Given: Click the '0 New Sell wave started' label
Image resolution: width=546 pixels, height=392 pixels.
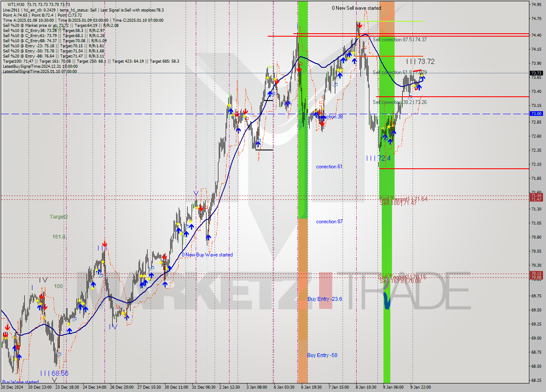Looking at the screenshot, I should point(357,8).
